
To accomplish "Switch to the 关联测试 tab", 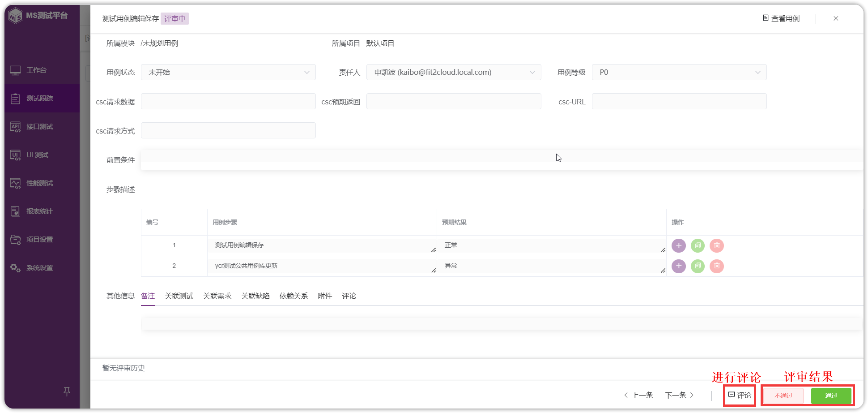I will [179, 296].
